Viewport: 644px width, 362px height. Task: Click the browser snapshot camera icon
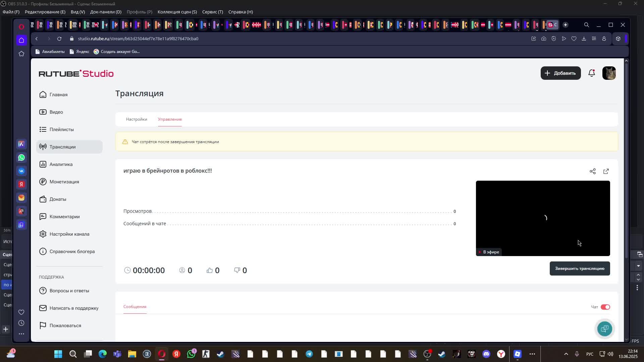544,39
